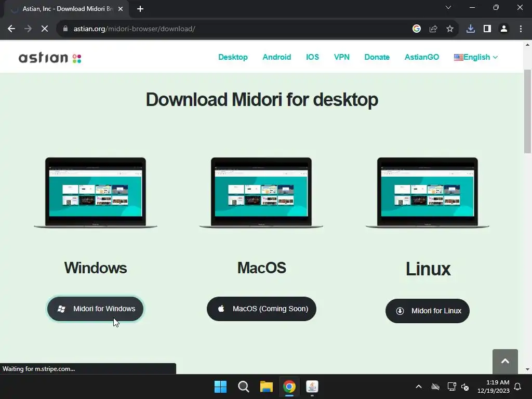
Task: Share this page using share icon
Action: tap(433, 29)
